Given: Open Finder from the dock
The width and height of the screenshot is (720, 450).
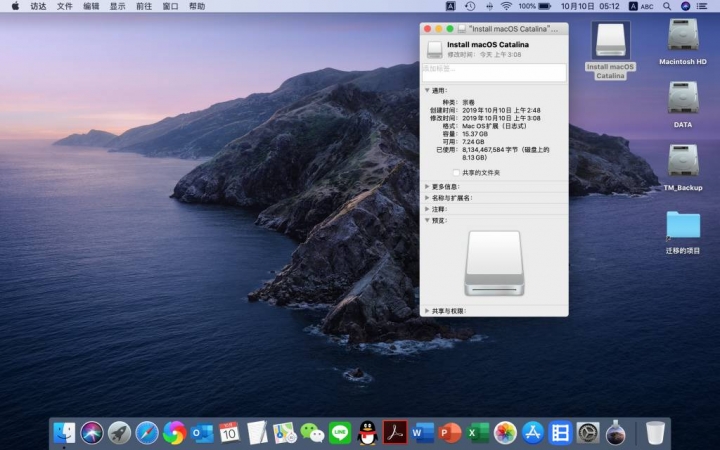Looking at the screenshot, I should [64, 433].
